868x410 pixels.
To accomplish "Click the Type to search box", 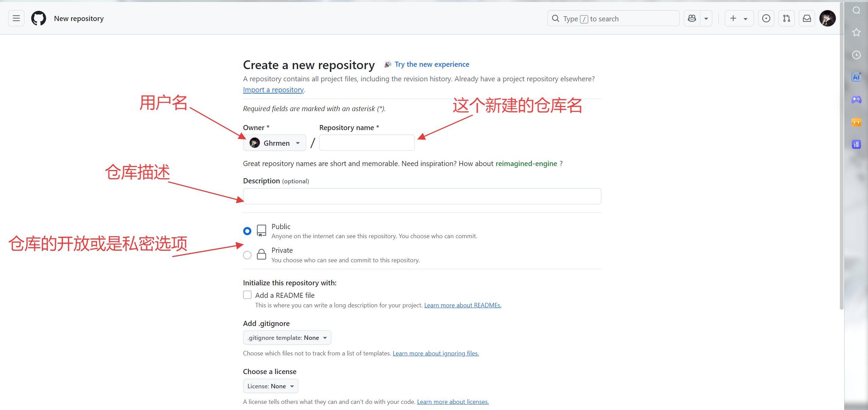I will [x=613, y=19].
